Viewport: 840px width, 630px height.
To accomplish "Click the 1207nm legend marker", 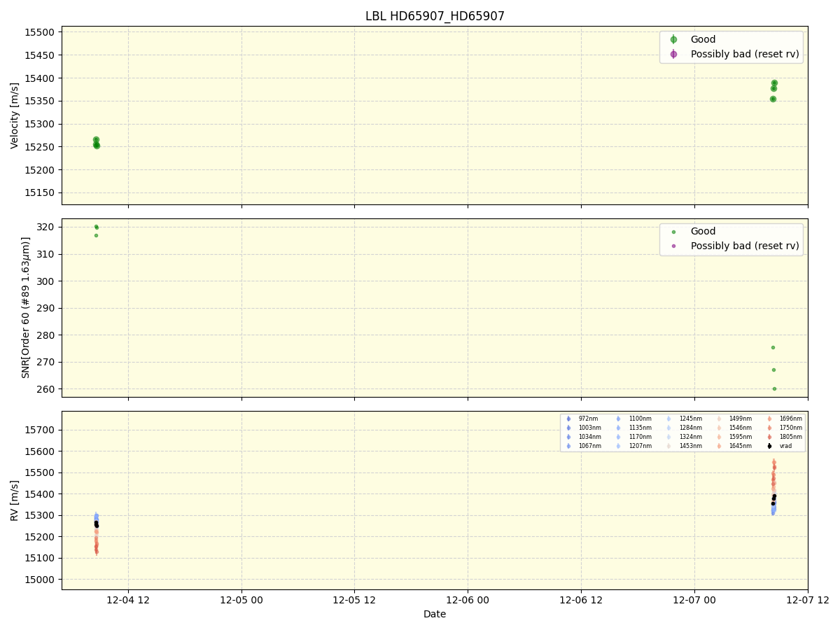I will [x=619, y=446].
